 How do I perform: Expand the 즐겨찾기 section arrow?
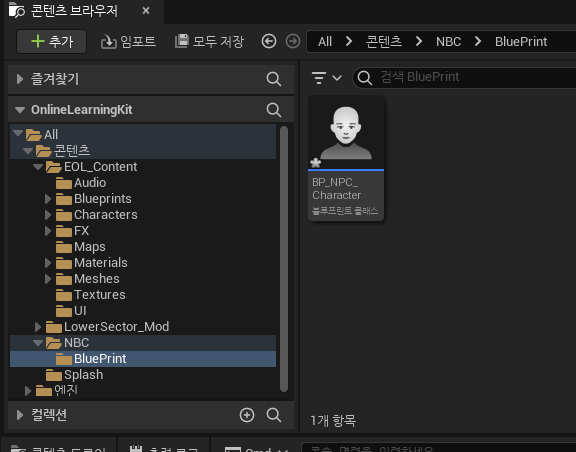pos(20,79)
